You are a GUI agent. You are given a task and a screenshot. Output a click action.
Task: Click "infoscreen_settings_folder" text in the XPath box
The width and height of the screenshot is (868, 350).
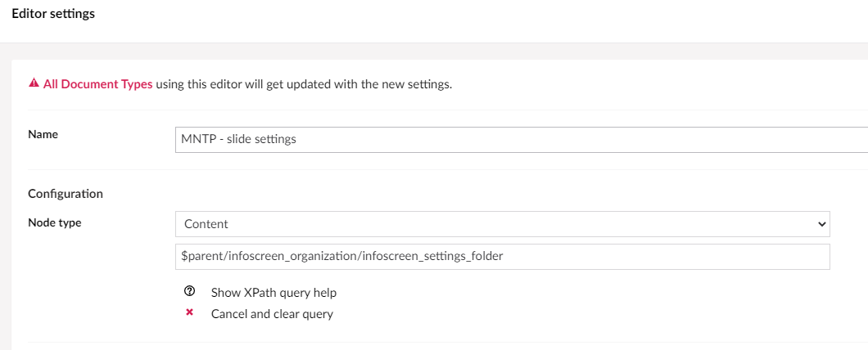click(432, 256)
